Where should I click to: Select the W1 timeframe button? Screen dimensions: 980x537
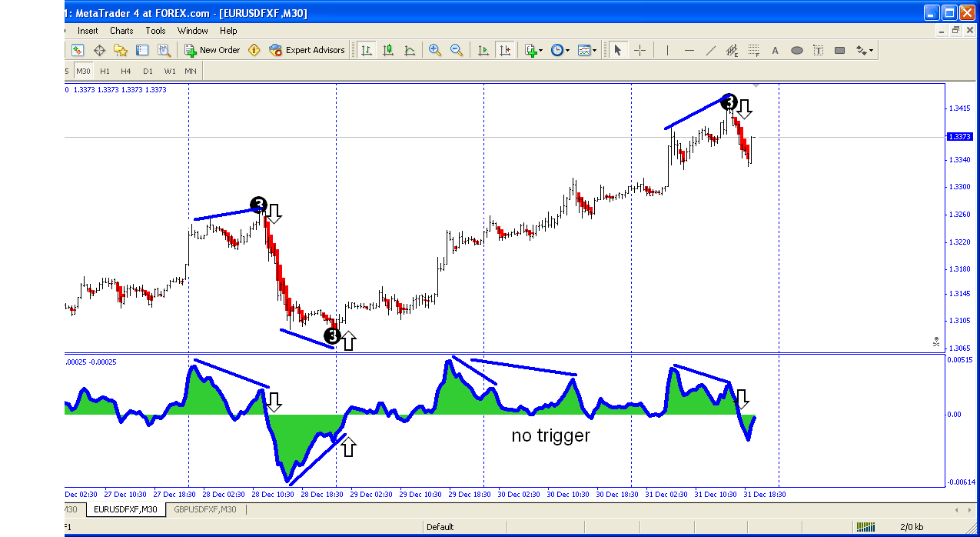170,71
